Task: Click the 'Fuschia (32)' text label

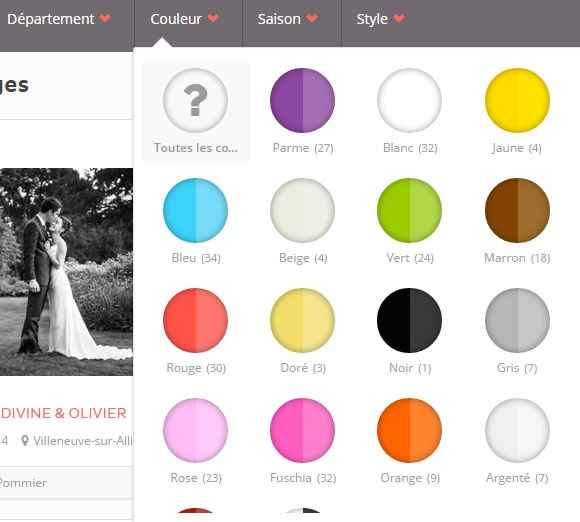Action: (303, 478)
